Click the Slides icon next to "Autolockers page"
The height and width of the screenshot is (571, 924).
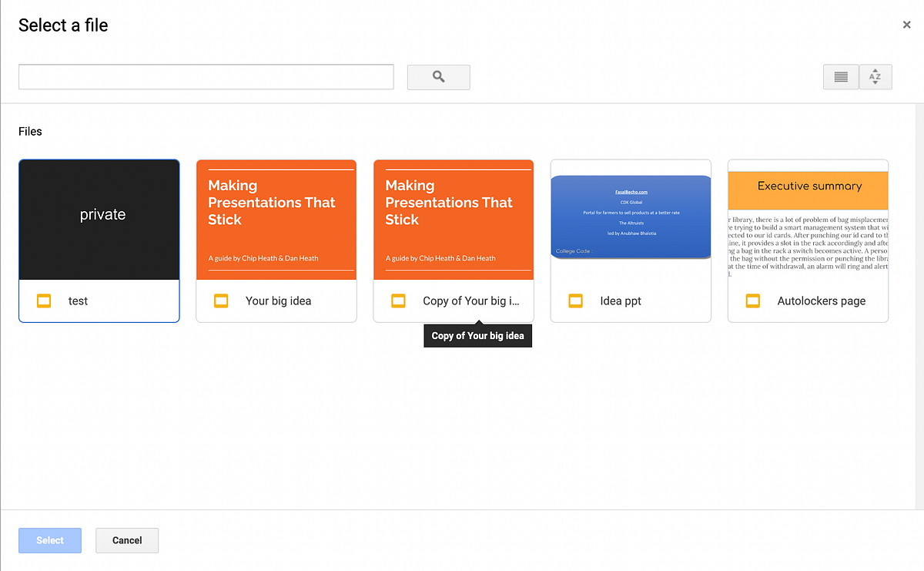pos(752,301)
